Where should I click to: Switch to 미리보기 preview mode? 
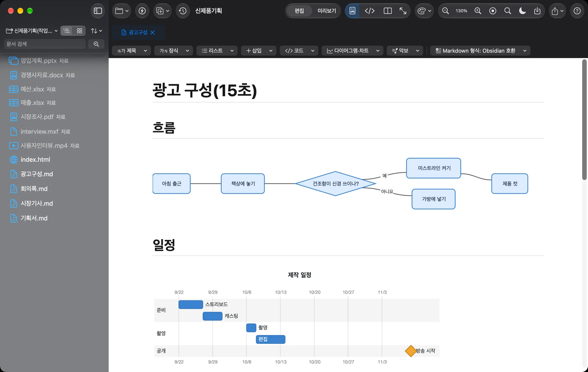click(x=326, y=11)
